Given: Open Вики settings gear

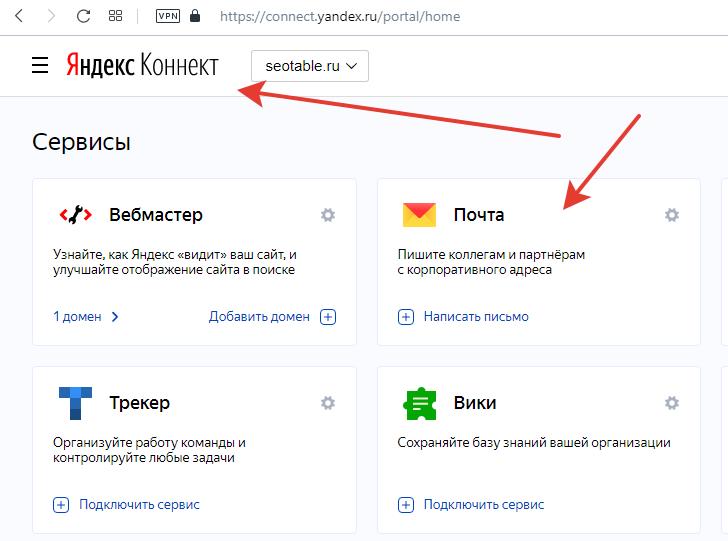Looking at the screenshot, I should pyautogui.click(x=672, y=403).
